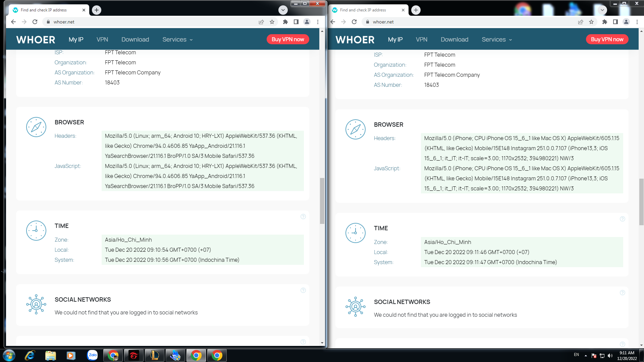Expand Services dropdown in left WHOER navbar
Viewport: 644px width, 362px height.
[177, 40]
